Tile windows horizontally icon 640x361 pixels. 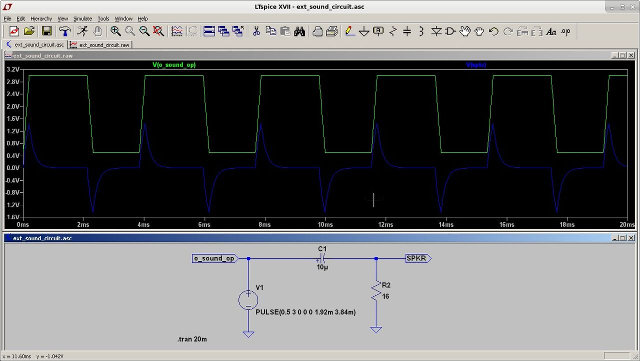(x=209, y=31)
